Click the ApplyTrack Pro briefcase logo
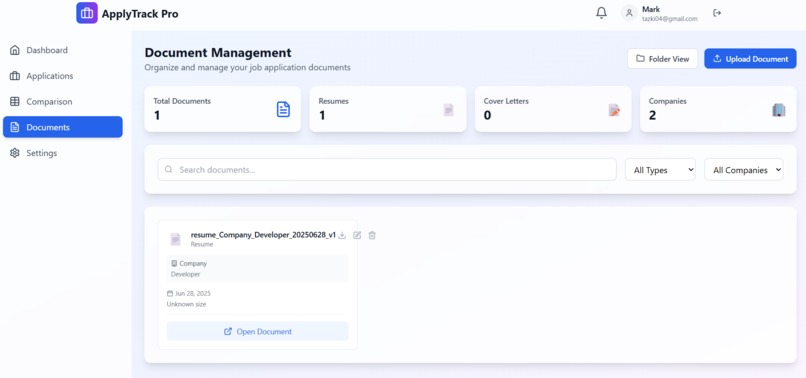The image size is (806, 378). [87, 13]
